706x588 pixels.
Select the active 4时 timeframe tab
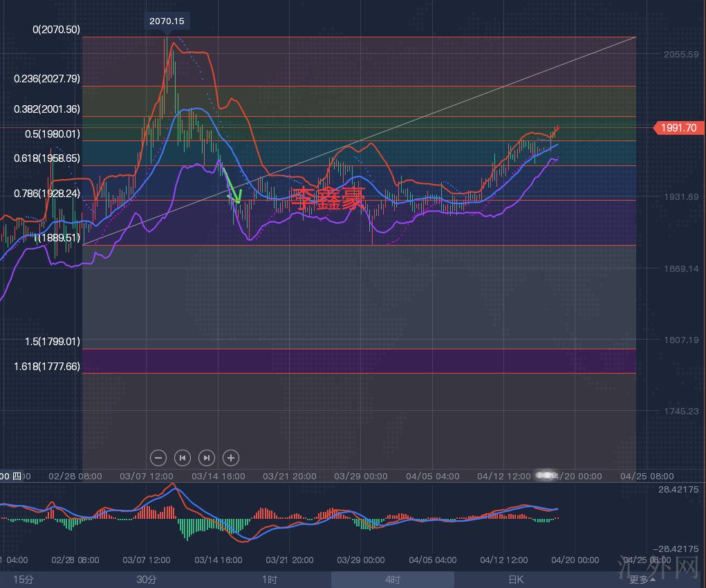click(x=392, y=580)
